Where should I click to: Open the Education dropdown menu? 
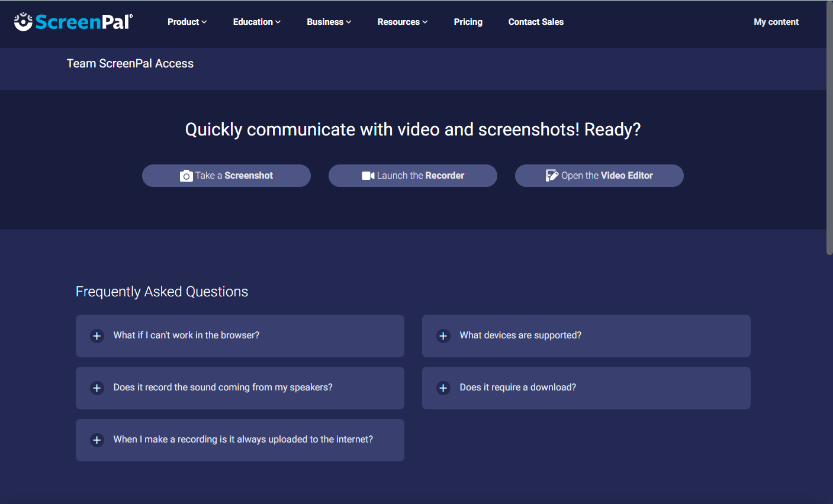[256, 22]
